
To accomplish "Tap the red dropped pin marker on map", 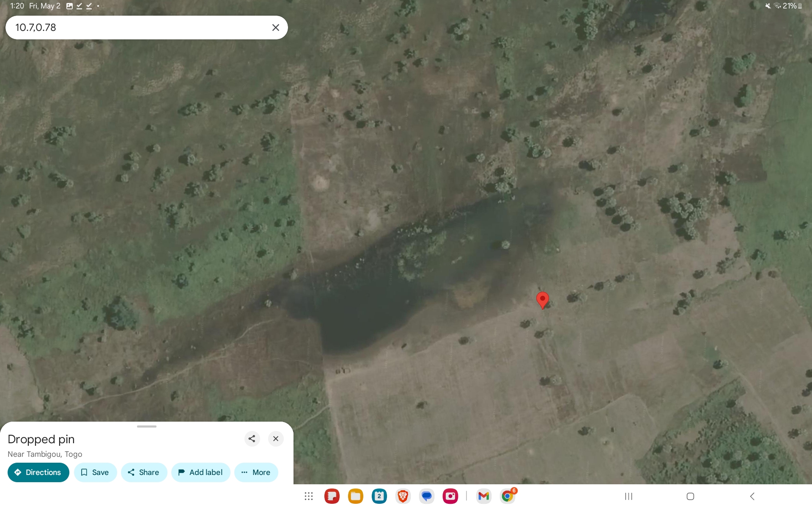I will coord(542,300).
